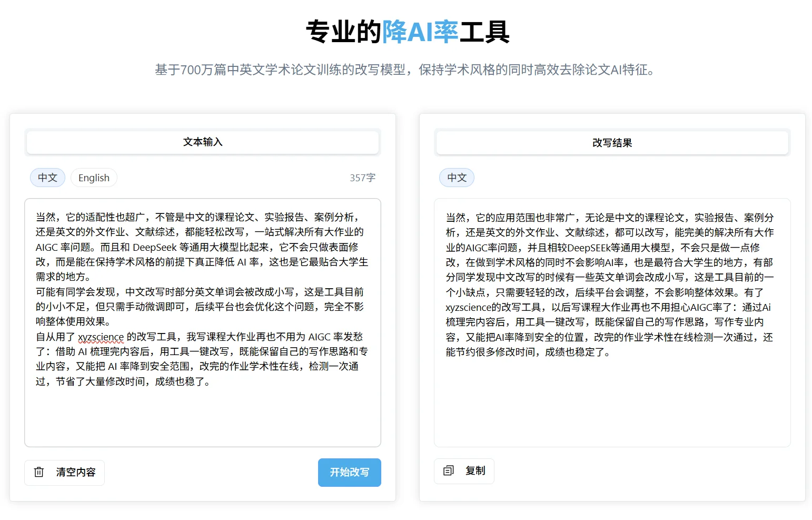Screen dimensions: 812x520
Task: Click the red-underlined xyzscience word in input
Action: (x=101, y=337)
